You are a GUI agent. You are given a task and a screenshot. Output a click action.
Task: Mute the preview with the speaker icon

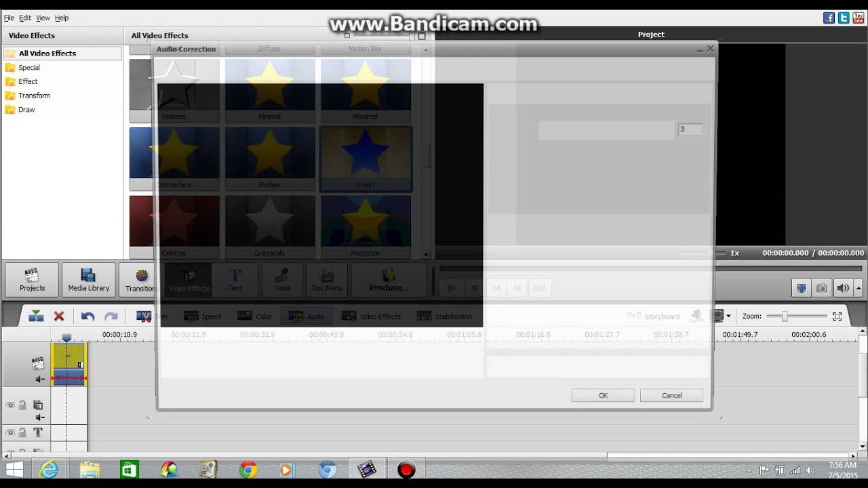843,288
